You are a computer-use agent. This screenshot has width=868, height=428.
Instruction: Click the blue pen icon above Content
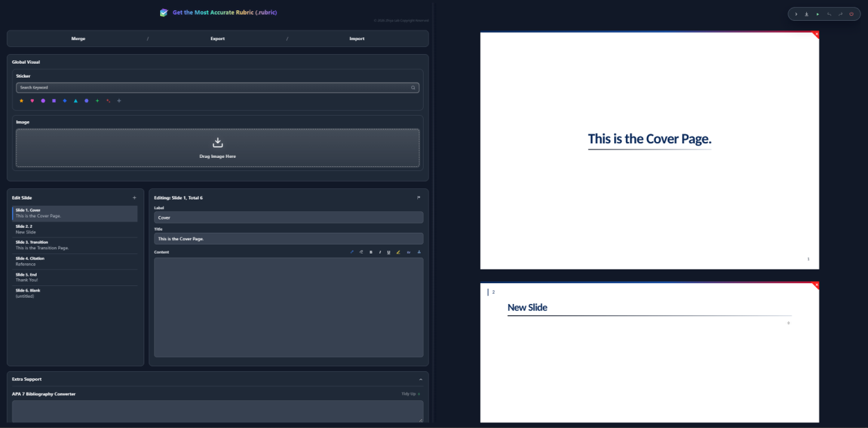[x=351, y=252]
